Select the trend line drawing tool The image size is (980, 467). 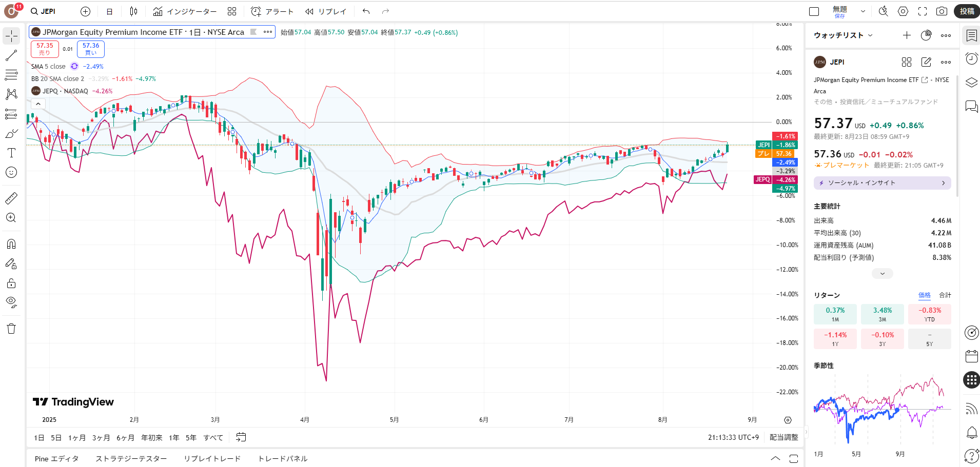click(11, 55)
